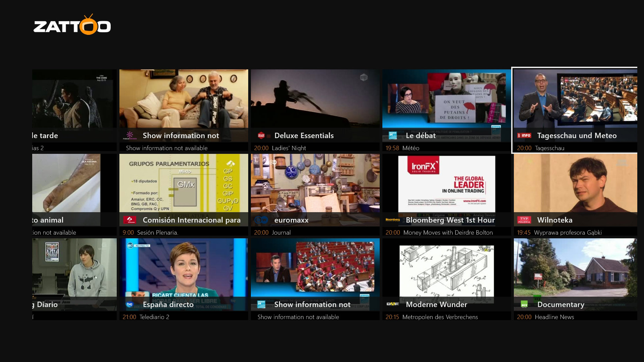Click next show '20:00 Headline News'
This screenshot has height=362, width=644.
(x=545, y=317)
